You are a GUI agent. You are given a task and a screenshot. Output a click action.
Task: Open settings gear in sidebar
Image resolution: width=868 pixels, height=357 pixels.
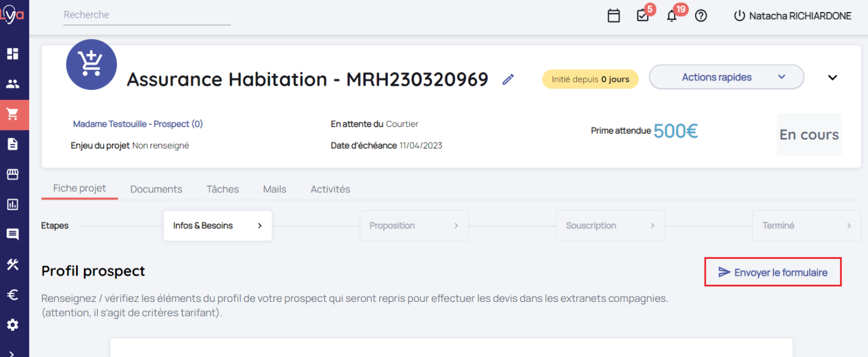13,325
